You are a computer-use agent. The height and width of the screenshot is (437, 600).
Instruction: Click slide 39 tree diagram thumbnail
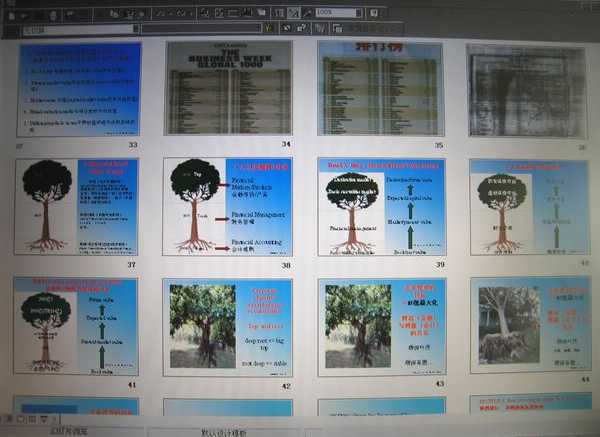click(x=381, y=206)
